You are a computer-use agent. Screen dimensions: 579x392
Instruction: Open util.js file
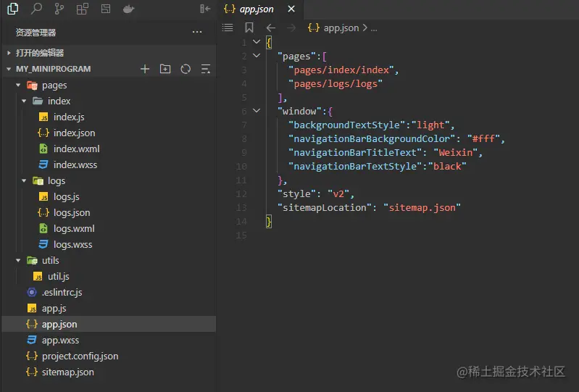[59, 277]
